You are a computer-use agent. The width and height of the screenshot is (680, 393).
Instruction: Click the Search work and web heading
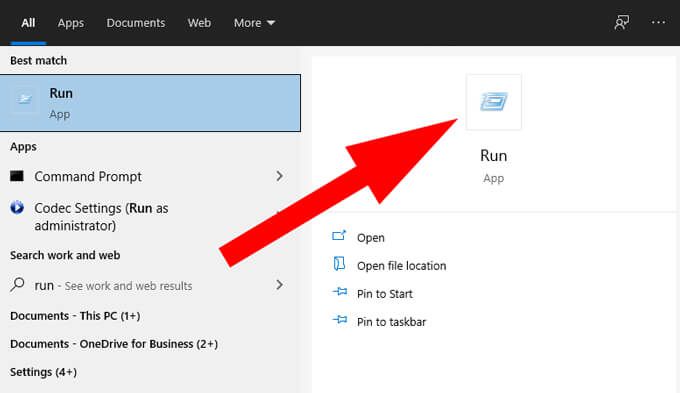pyautogui.click(x=65, y=255)
